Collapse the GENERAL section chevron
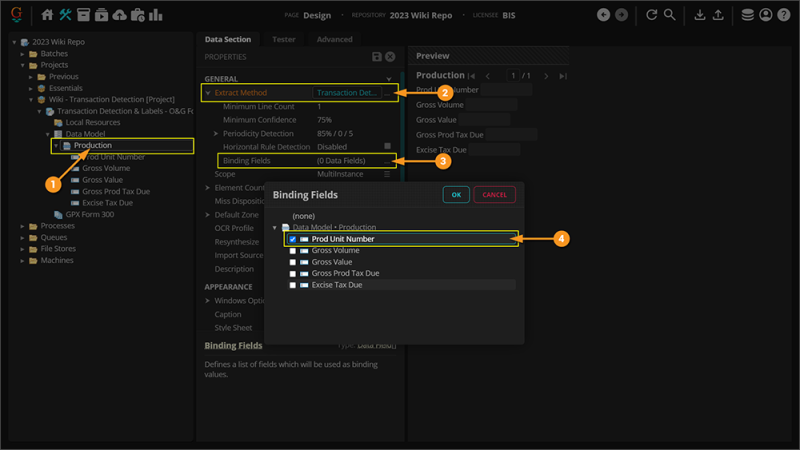The image size is (800, 450). point(389,79)
